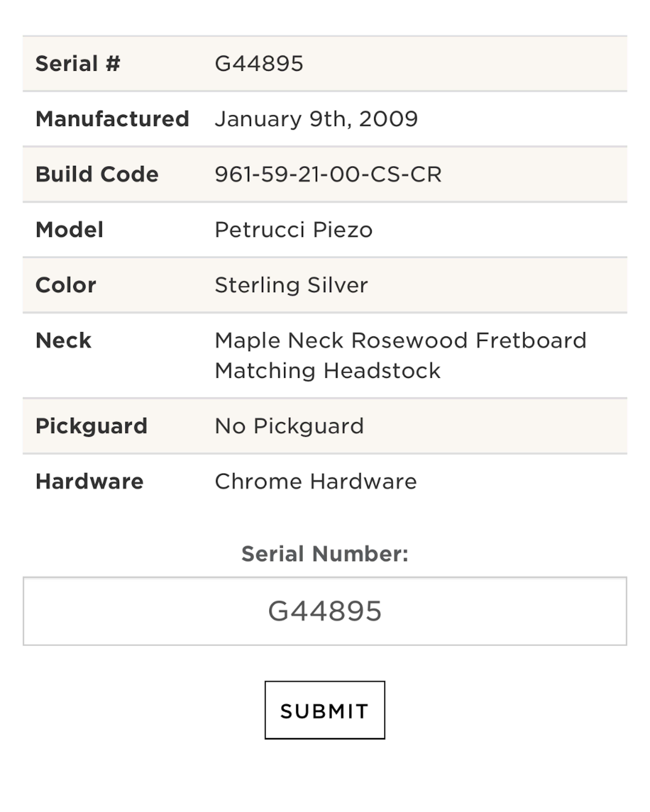The image size is (650, 812).
Task: Select the G44895 value in the table
Action: pos(259,63)
